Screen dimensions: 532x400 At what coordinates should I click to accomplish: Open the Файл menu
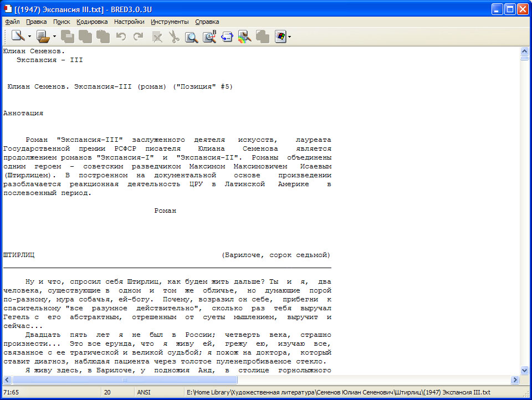(12, 22)
